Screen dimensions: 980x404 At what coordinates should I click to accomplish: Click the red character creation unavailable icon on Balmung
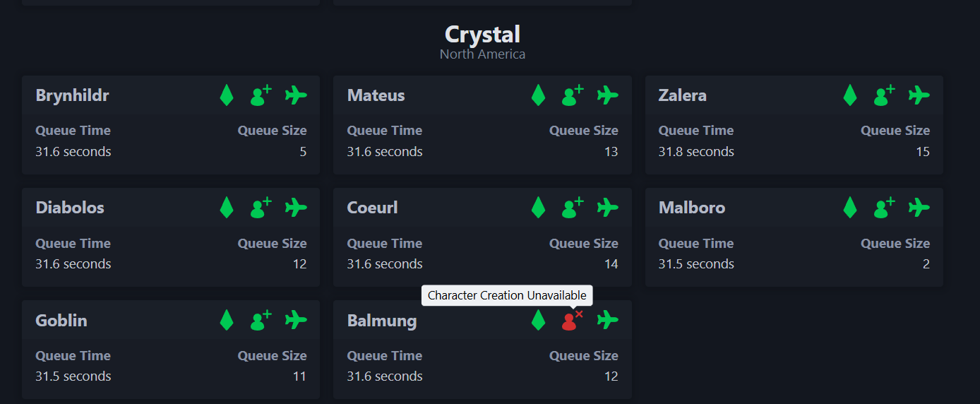(x=573, y=320)
